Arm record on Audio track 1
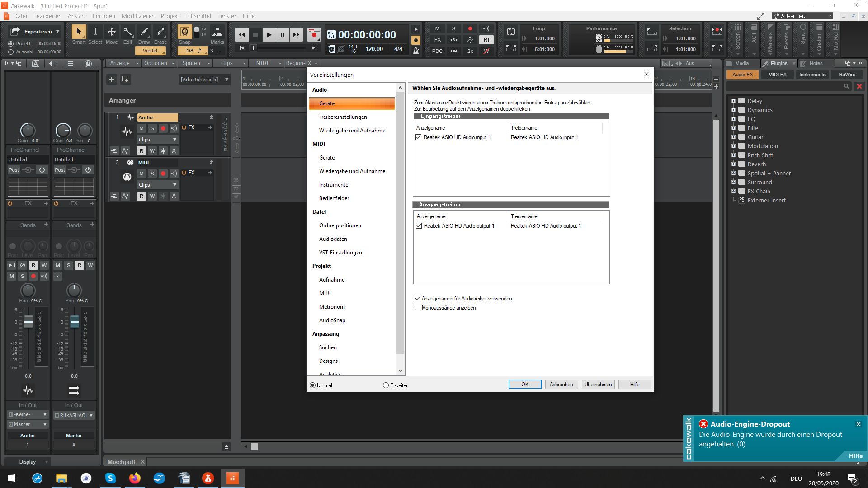The width and height of the screenshot is (868, 488). tap(163, 128)
